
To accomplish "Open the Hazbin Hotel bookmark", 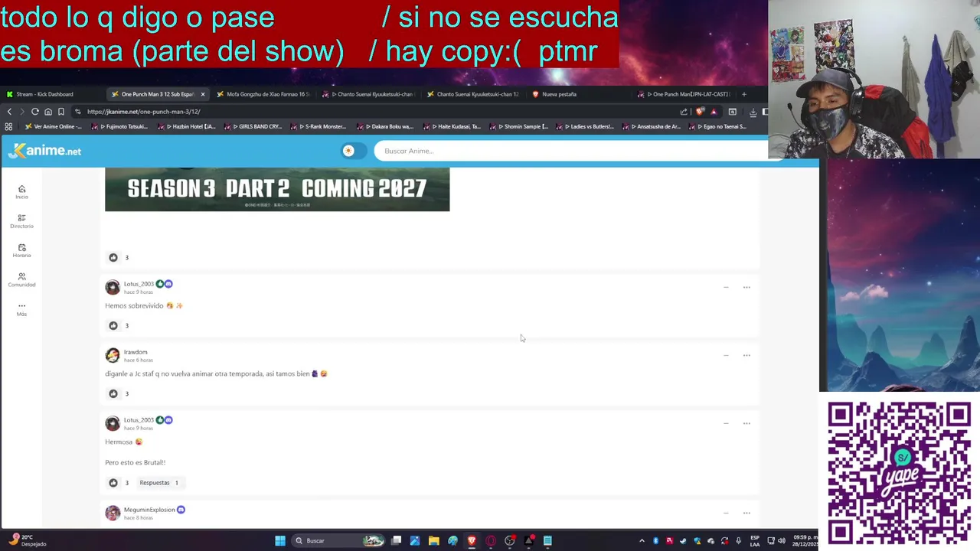I will [x=187, y=126].
